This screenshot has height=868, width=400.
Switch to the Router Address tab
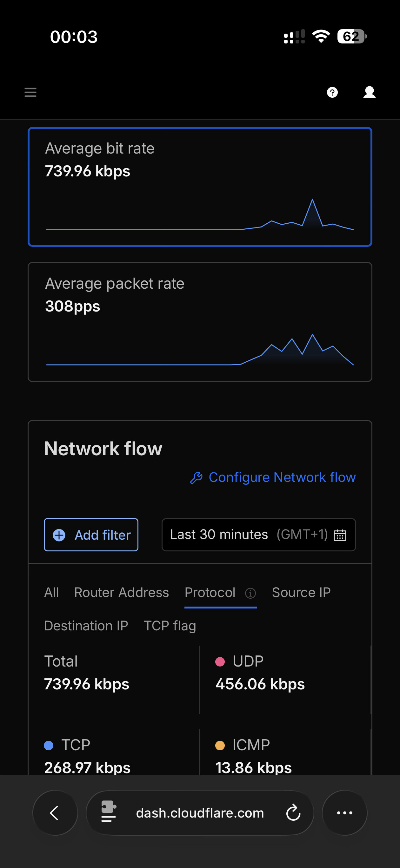[121, 592]
